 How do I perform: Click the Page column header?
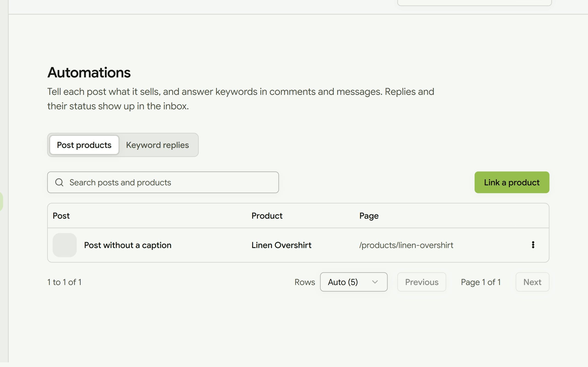(369, 216)
